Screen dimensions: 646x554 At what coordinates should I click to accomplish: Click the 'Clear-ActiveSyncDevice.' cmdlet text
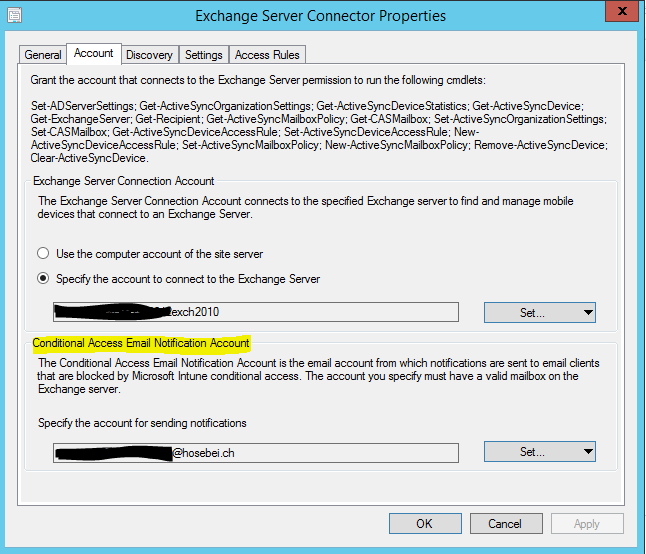(89, 158)
